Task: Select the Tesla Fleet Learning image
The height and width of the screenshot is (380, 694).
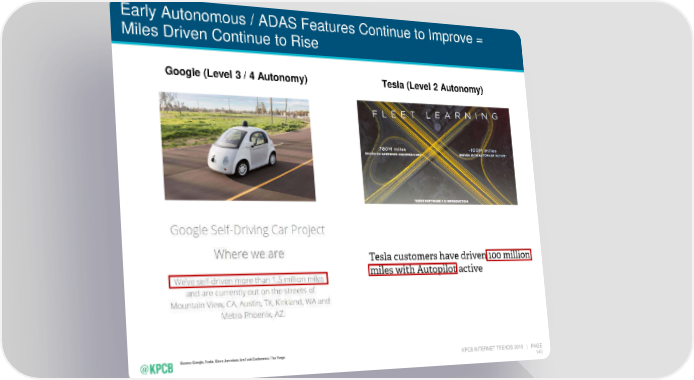Action: coord(437,153)
